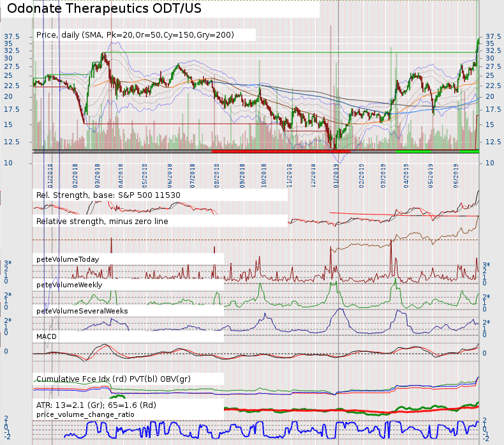Image resolution: width=504 pixels, height=445 pixels.
Task: Select 27.5 on the right price axis
Action: tap(493, 66)
